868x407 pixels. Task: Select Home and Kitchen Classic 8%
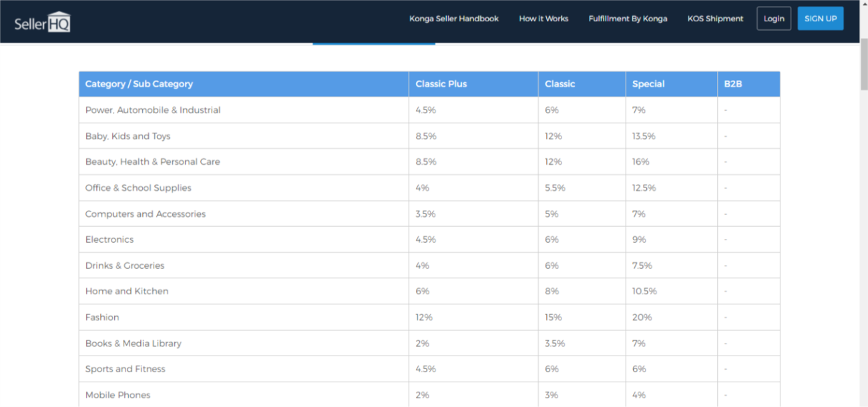pos(552,292)
